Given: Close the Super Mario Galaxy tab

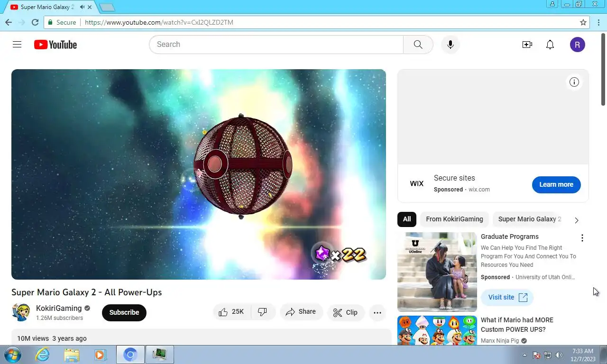Looking at the screenshot, I should (90, 7).
